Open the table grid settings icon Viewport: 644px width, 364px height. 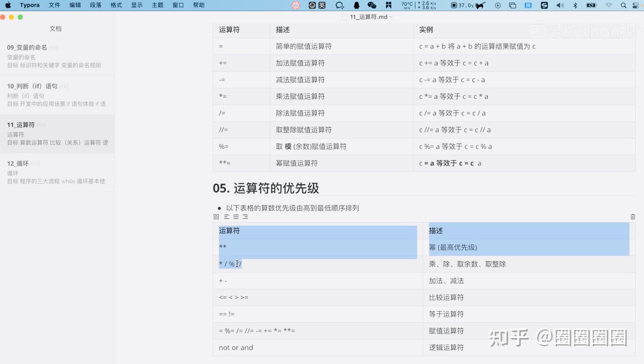tap(216, 217)
